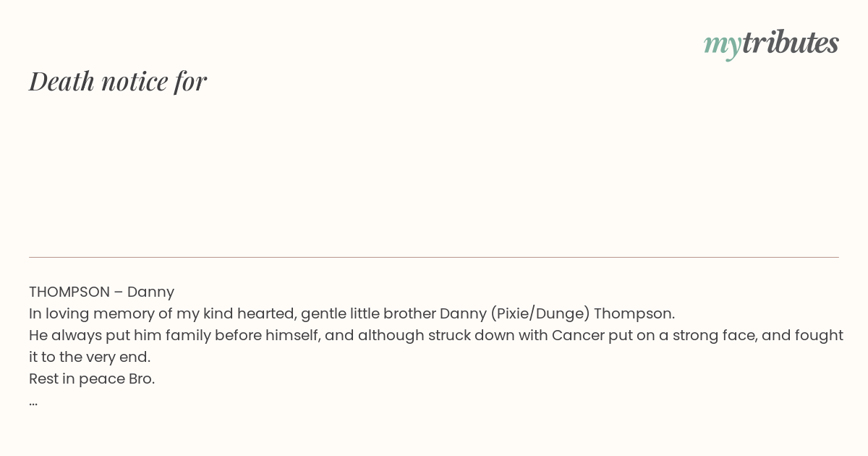Click the green "my" part of the logo
The width and height of the screenshot is (868, 456).
(723, 46)
